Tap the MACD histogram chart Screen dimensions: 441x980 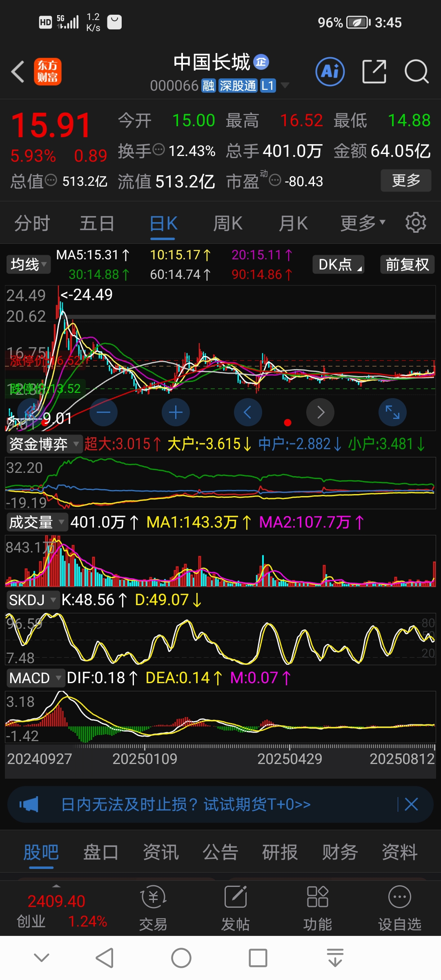[x=220, y=717]
